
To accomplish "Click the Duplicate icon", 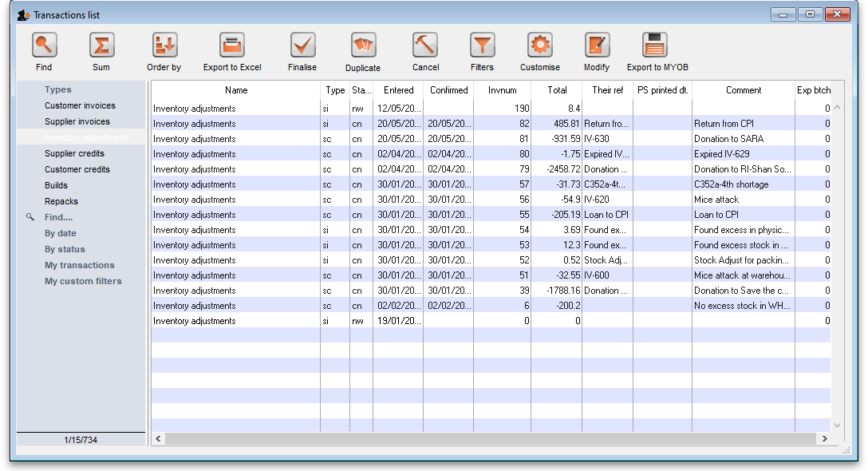I will pos(363,46).
